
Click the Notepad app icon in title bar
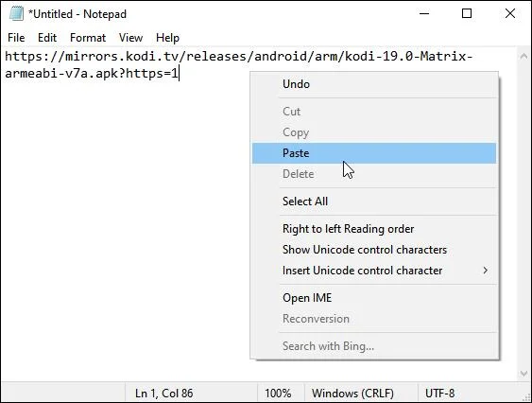(16, 13)
